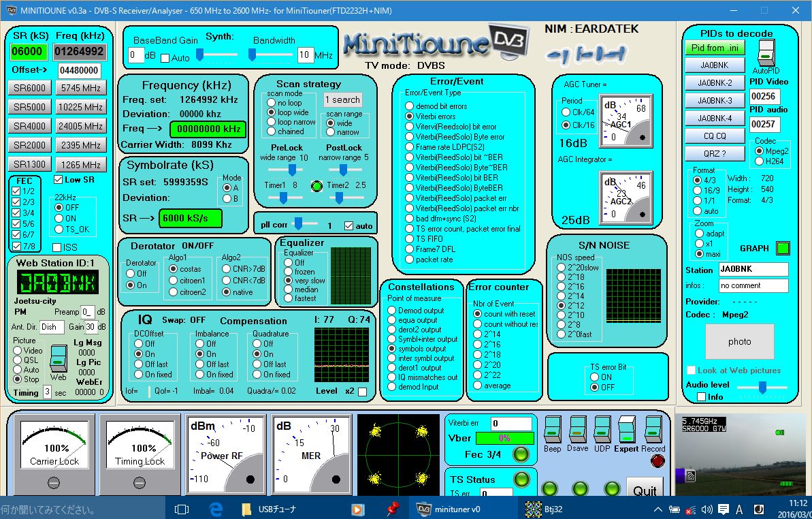This screenshot has height=519, width=812.
Task: Click the PID Video 00256 field
Action: pos(764,96)
